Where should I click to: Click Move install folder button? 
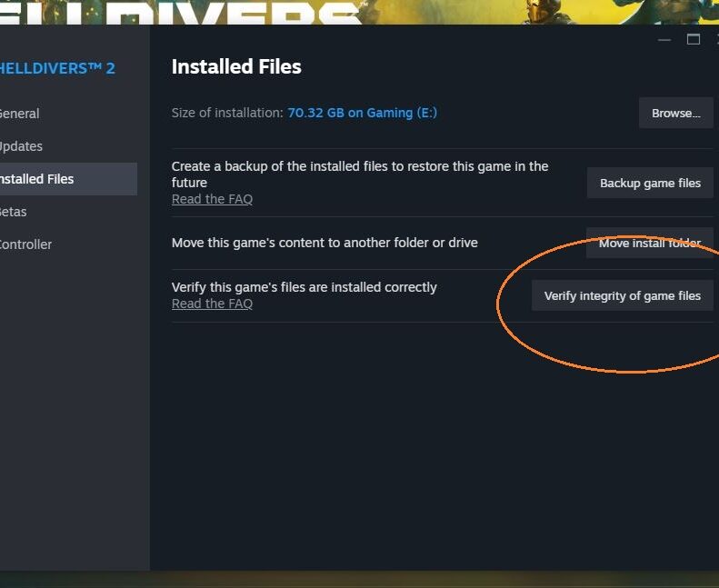click(x=650, y=243)
